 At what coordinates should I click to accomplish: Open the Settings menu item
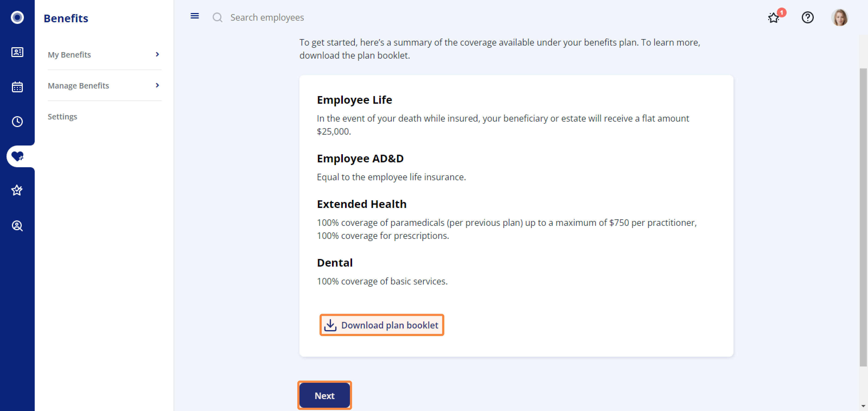(x=62, y=117)
